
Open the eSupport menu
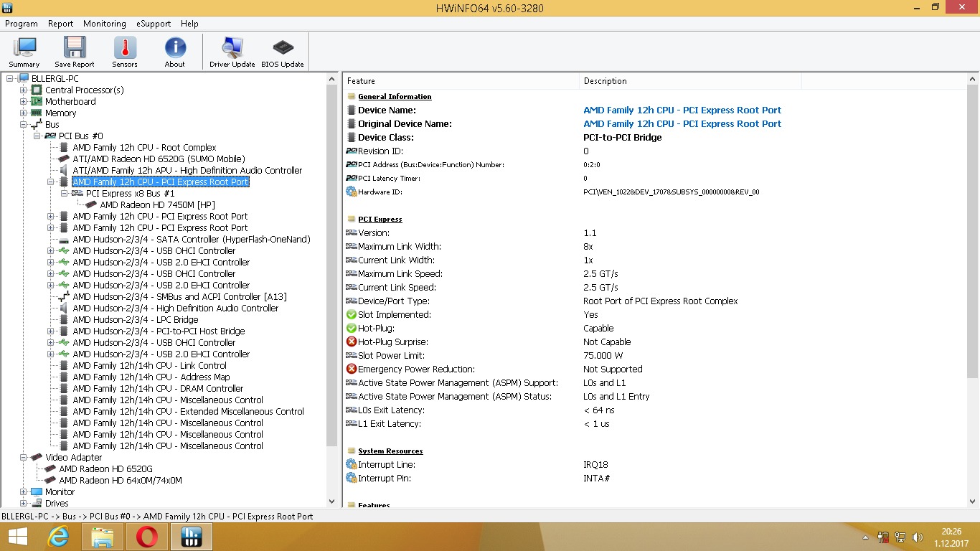[x=154, y=24]
